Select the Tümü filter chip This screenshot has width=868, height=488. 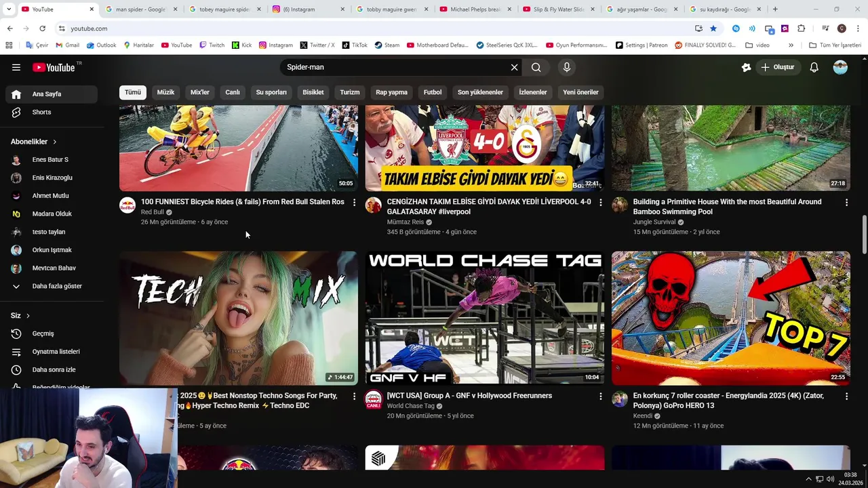click(133, 92)
